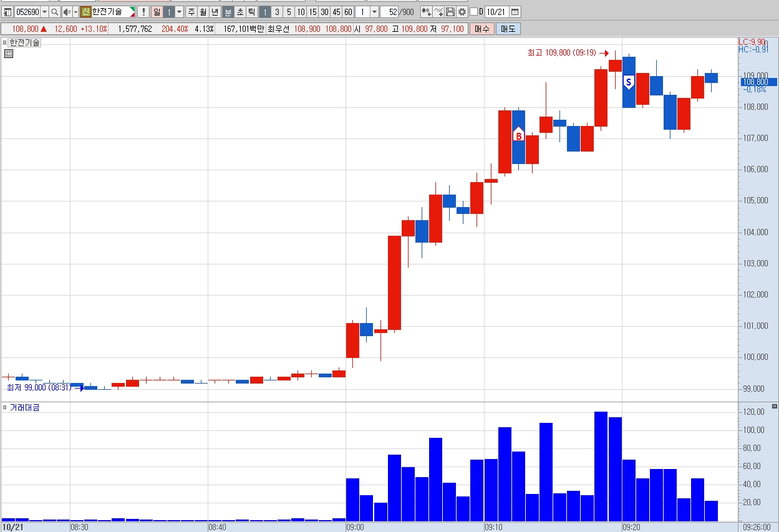
Task: Click the exclamation mark info icon
Action: click(x=143, y=12)
